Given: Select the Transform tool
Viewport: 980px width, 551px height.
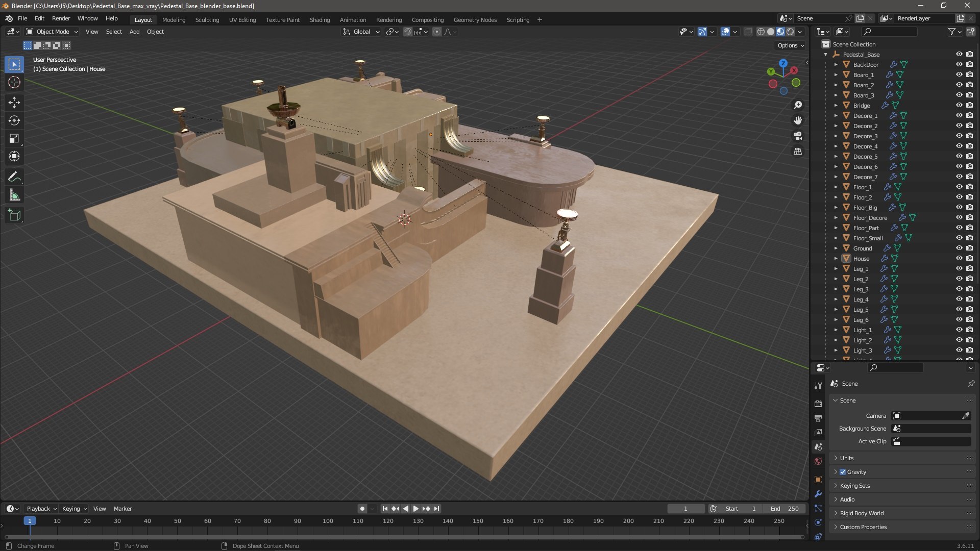Looking at the screenshot, I should click(x=14, y=157).
